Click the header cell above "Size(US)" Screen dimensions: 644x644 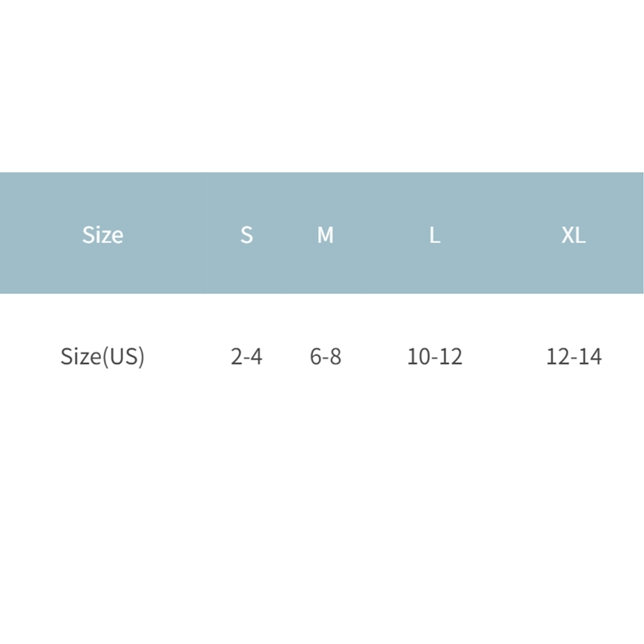pyautogui.click(x=102, y=235)
